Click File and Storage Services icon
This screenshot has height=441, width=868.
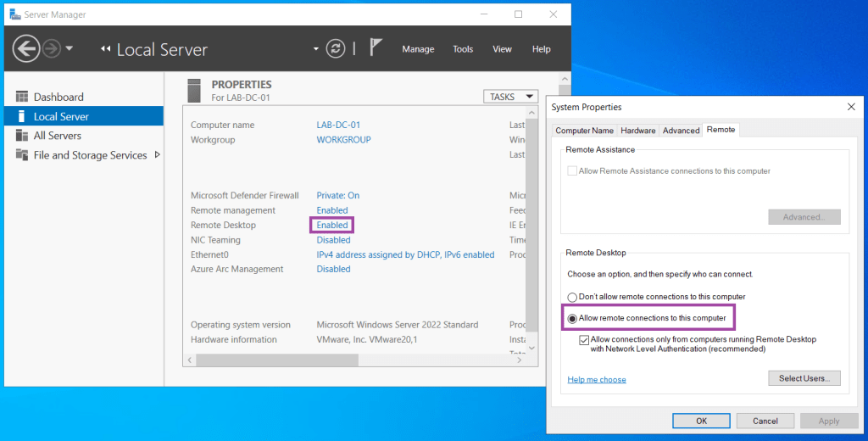[21, 155]
